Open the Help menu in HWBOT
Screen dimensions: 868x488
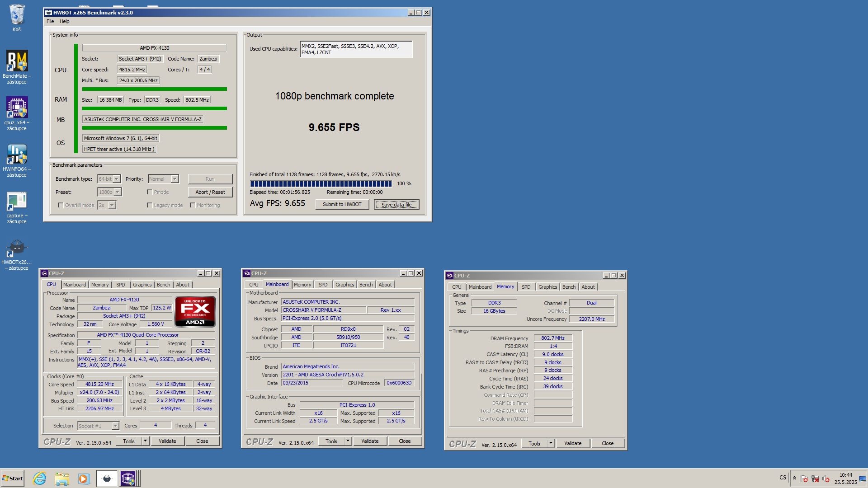click(x=65, y=21)
